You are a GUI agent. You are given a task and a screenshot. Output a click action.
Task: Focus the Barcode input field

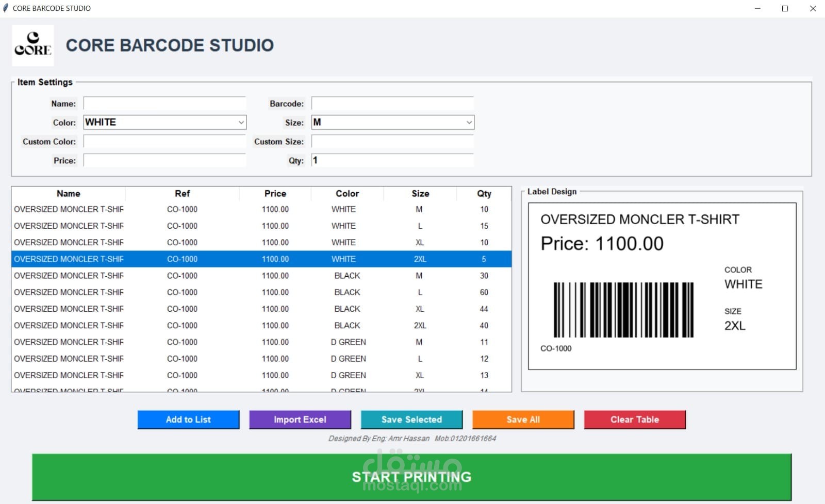pos(393,104)
